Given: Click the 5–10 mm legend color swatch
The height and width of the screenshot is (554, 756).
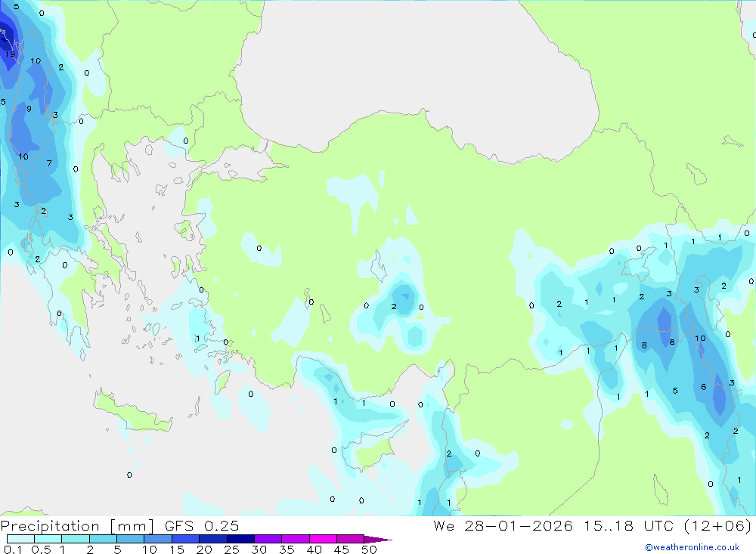Looking at the screenshot, I should [130, 539].
